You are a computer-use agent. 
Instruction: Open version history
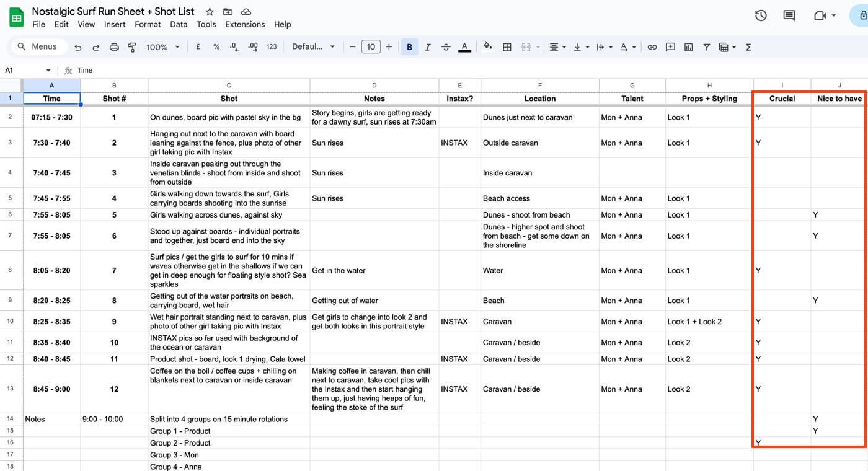coord(761,15)
